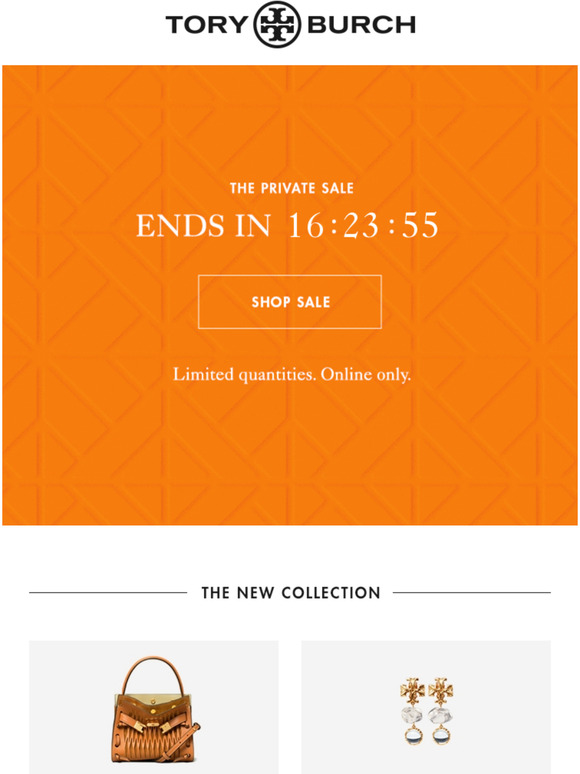Click the Tory Burch double-T logo emblem
This screenshot has width=580, height=774.
point(277,25)
